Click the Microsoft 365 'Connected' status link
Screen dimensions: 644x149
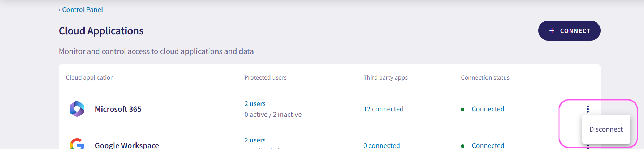point(488,109)
